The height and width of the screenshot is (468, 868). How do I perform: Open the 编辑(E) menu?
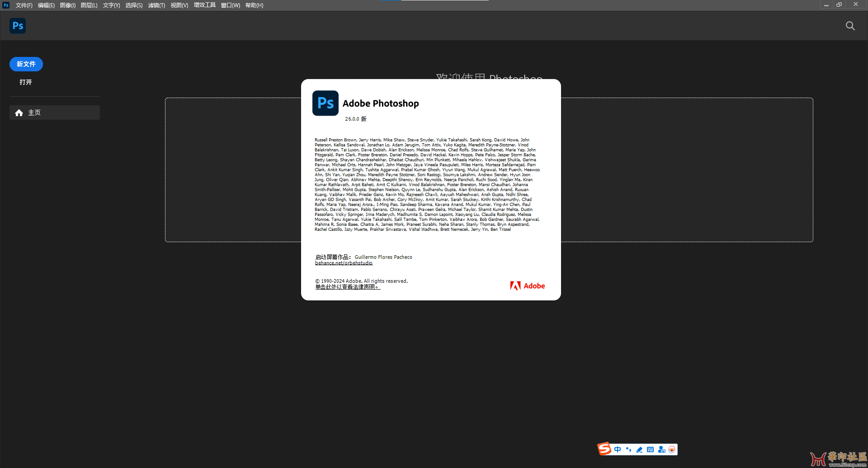click(x=46, y=5)
